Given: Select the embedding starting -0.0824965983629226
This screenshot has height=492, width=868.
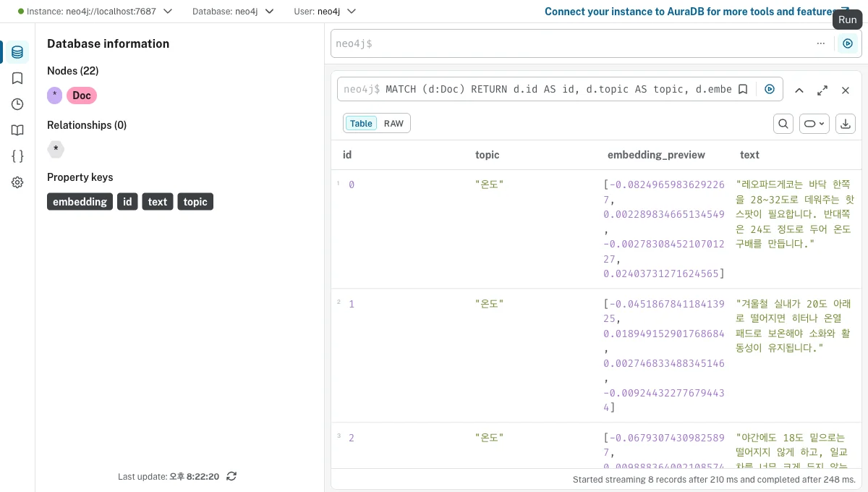Looking at the screenshot, I should click(664, 229).
